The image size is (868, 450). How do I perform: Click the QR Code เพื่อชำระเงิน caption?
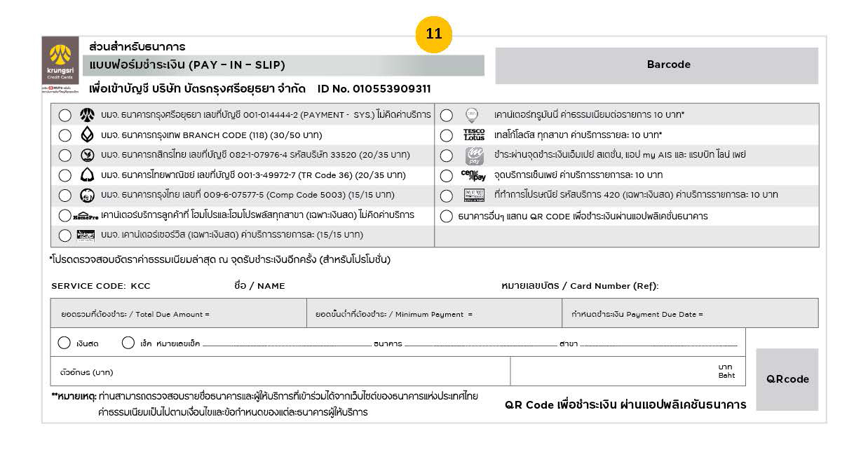click(x=625, y=405)
